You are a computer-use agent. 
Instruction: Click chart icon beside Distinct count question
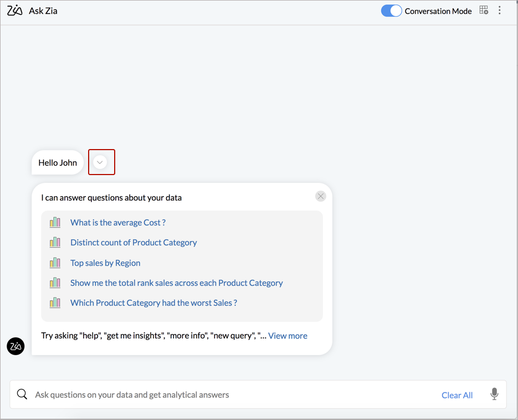point(55,243)
